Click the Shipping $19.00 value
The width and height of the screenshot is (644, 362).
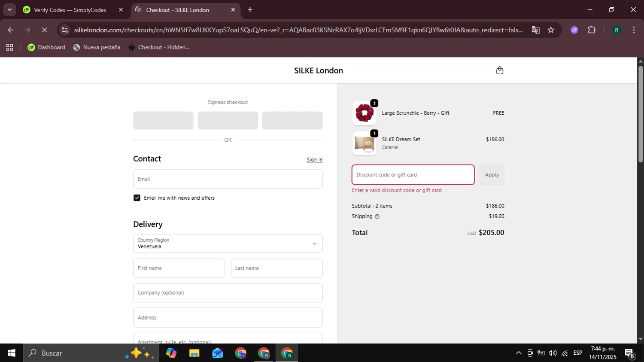pos(496,216)
